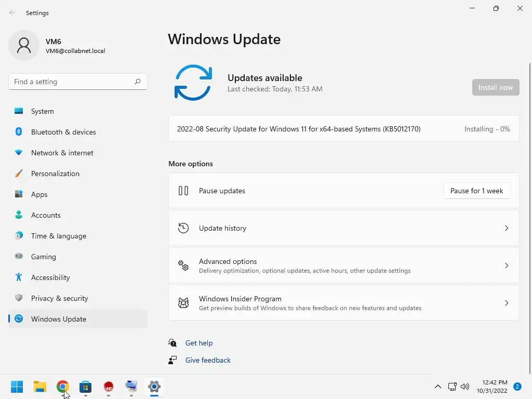Select Personalization in sidebar

pyautogui.click(x=78, y=174)
